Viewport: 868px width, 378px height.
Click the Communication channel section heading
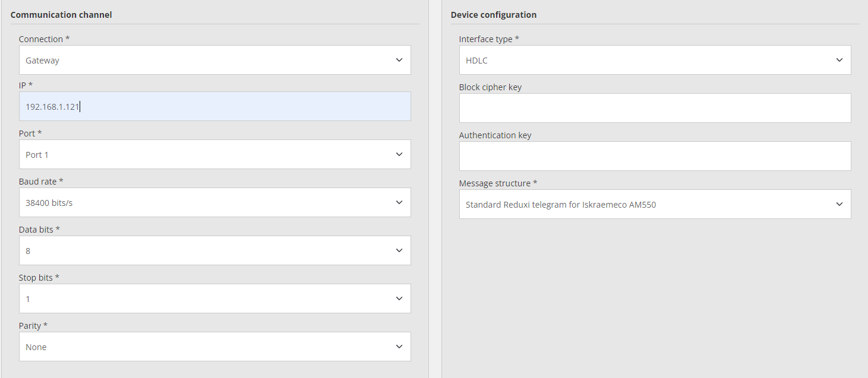(61, 14)
